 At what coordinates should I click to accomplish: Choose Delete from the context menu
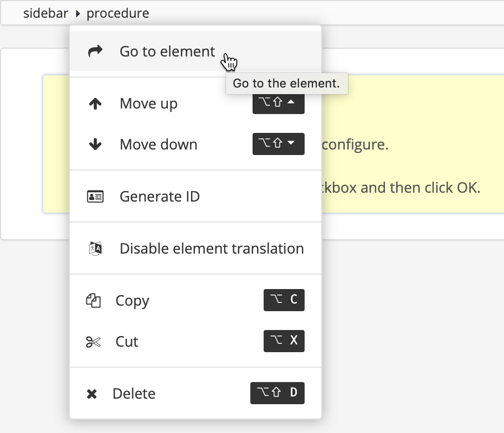(133, 393)
